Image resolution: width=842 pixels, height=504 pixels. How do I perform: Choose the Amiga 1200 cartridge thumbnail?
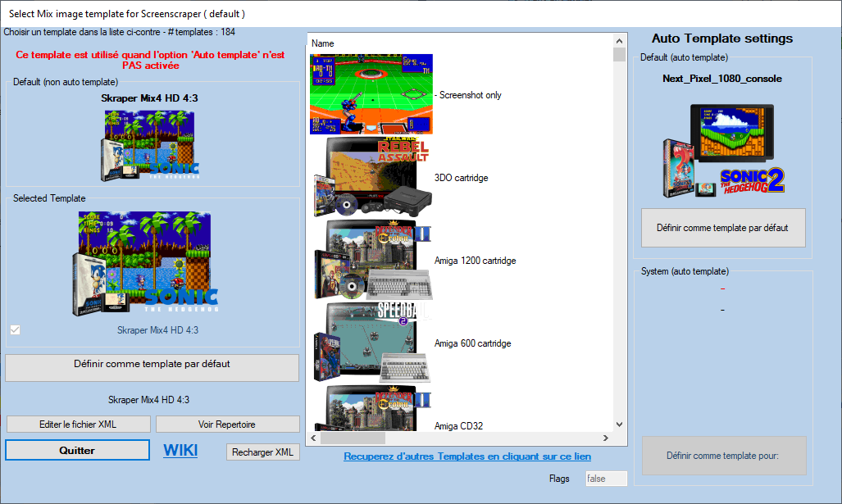pos(371,261)
